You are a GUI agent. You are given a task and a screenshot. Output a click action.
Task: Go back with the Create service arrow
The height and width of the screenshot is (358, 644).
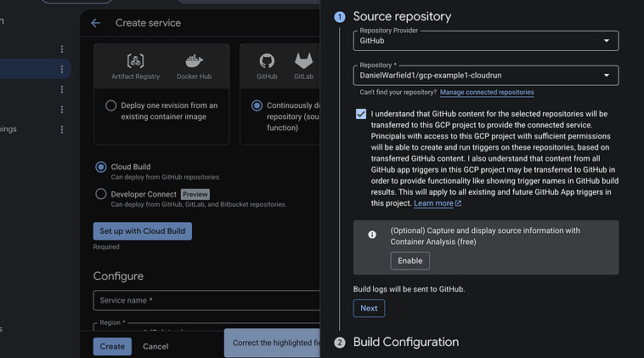click(x=95, y=23)
